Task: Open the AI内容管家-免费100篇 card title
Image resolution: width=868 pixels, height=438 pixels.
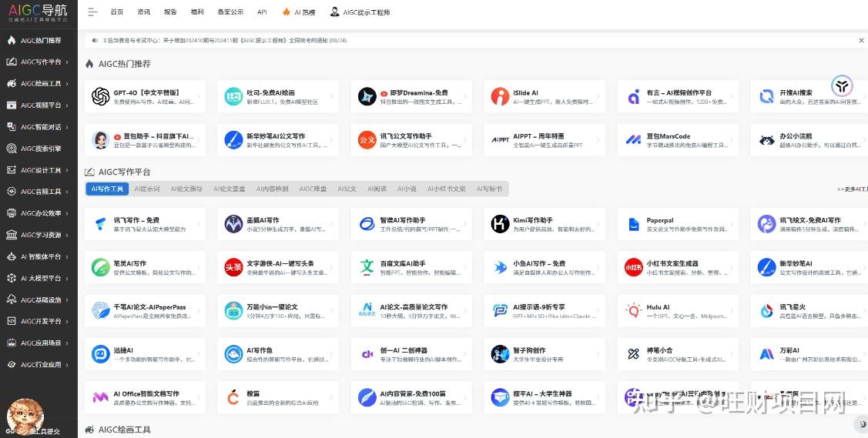Action: [412, 394]
